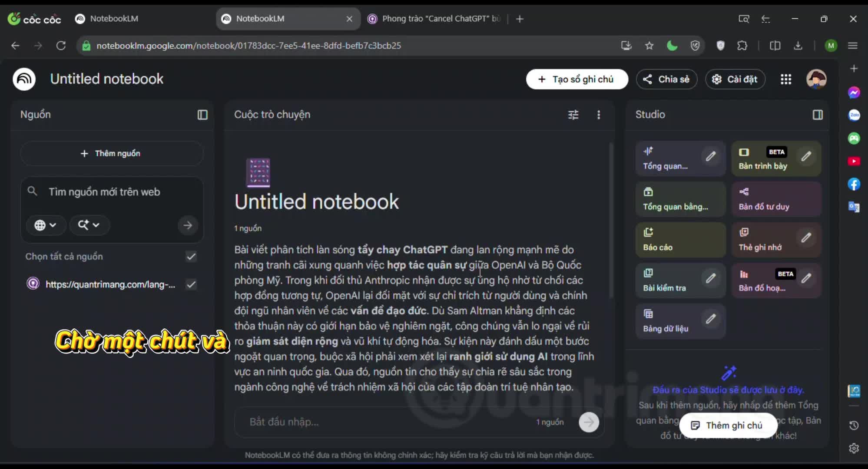The height and width of the screenshot is (469, 868).
Task: Generate a Tổng quan bằng video overview
Action: click(x=680, y=199)
